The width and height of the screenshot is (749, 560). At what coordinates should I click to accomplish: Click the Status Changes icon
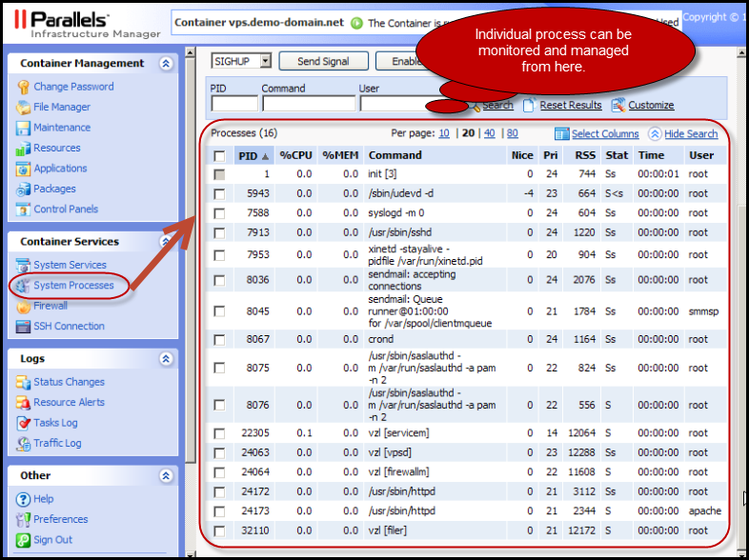pos(23,382)
